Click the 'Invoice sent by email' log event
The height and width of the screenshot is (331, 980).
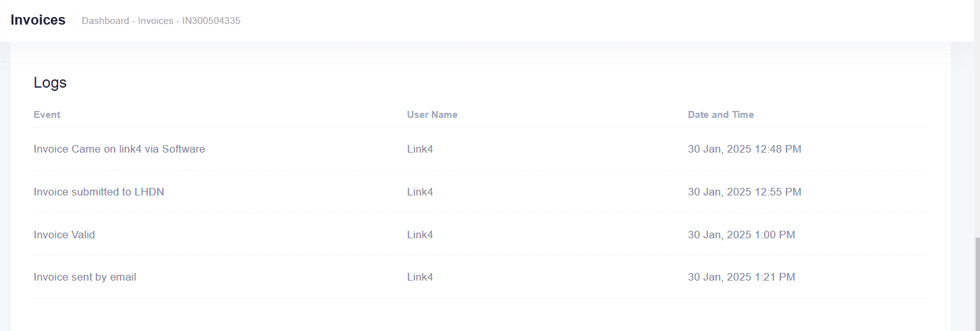[x=85, y=277]
